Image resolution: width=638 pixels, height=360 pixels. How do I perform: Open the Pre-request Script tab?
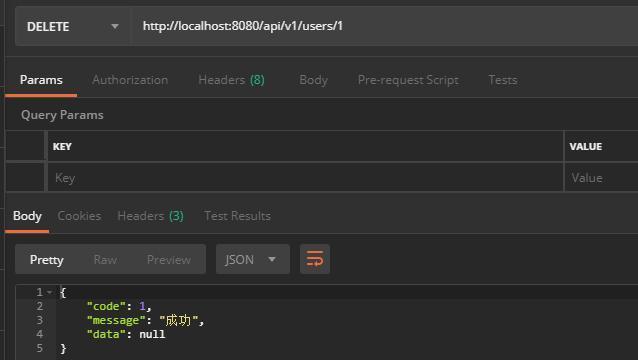408,80
